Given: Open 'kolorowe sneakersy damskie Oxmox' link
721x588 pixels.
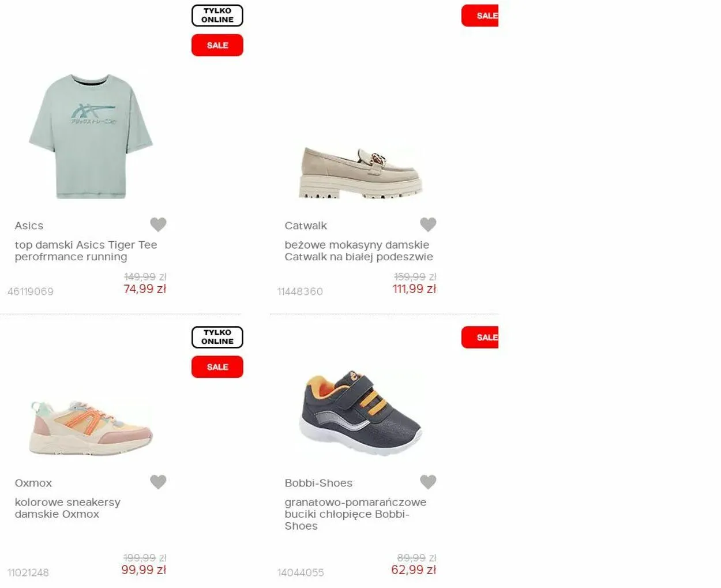Looking at the screenshot, I should click(x=67, y=508).
